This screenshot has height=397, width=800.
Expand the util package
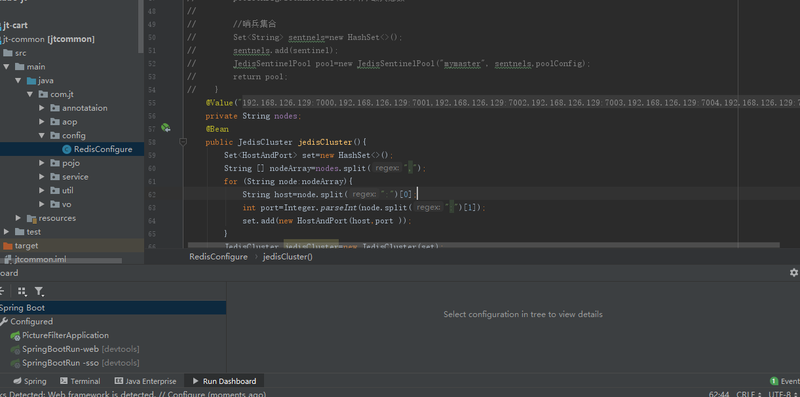(x=42, y=191)
